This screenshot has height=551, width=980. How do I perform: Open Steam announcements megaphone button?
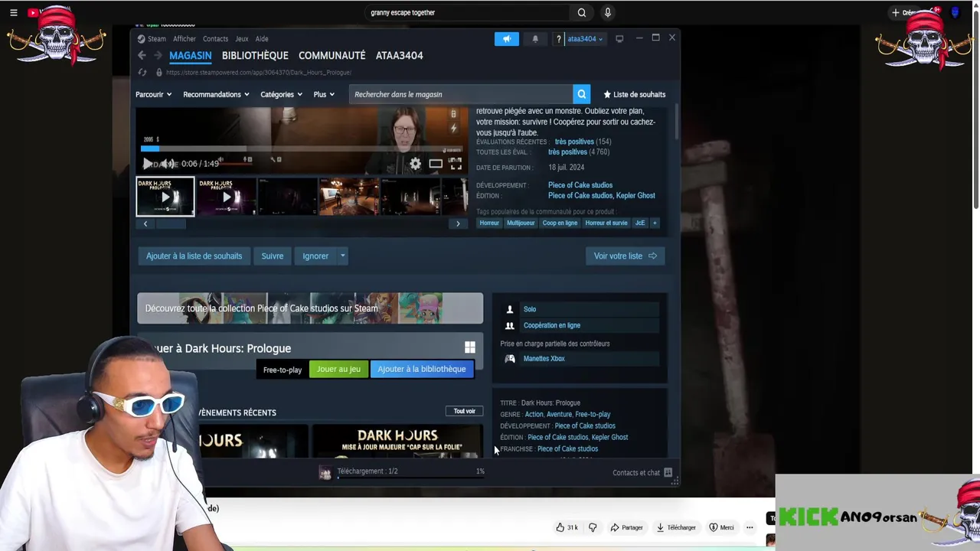(506, 39)
